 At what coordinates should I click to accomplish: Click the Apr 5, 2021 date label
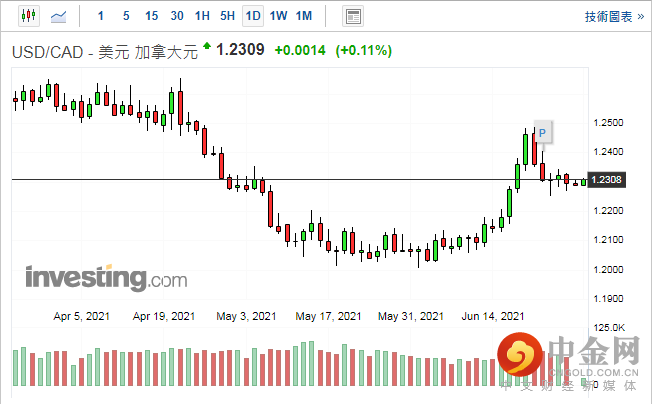pyautogui.click(x=81, y=316)
